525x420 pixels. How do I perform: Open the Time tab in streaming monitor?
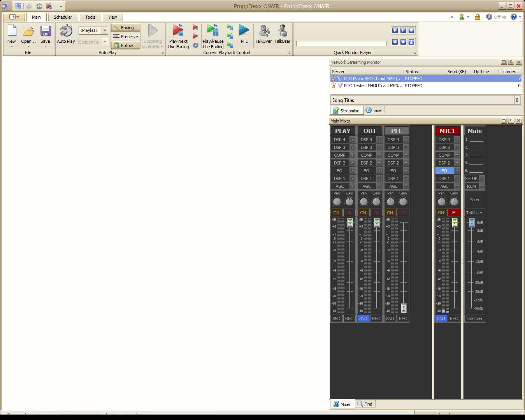pos(374,110)
